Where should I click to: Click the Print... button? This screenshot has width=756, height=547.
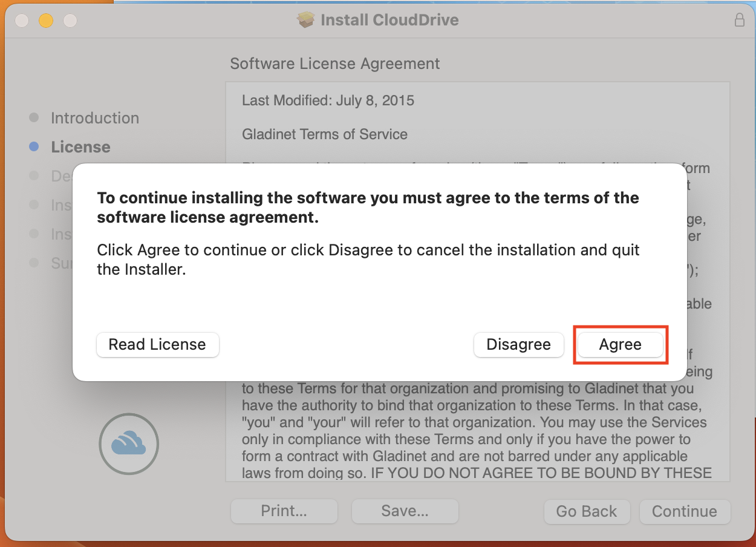click(284, 511)
